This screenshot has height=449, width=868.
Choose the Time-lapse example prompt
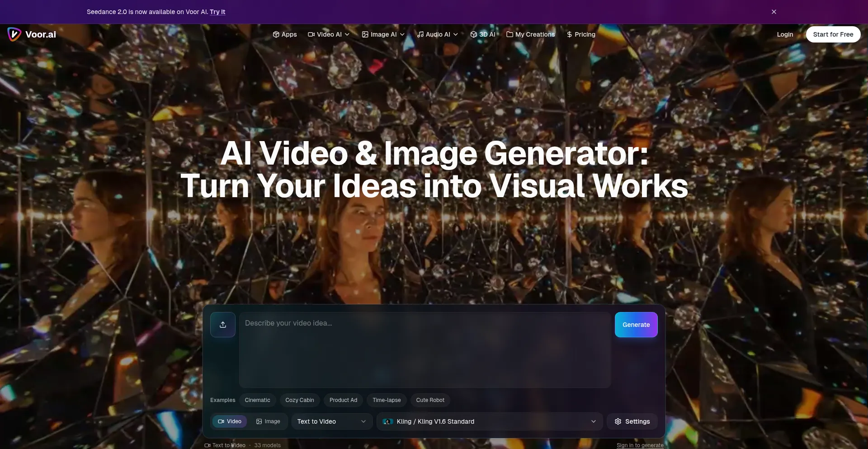(387, 400)
